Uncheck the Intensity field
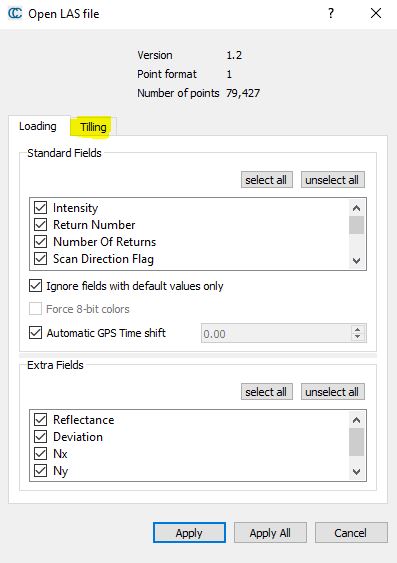The image size is (397, 563). [41, 208]
